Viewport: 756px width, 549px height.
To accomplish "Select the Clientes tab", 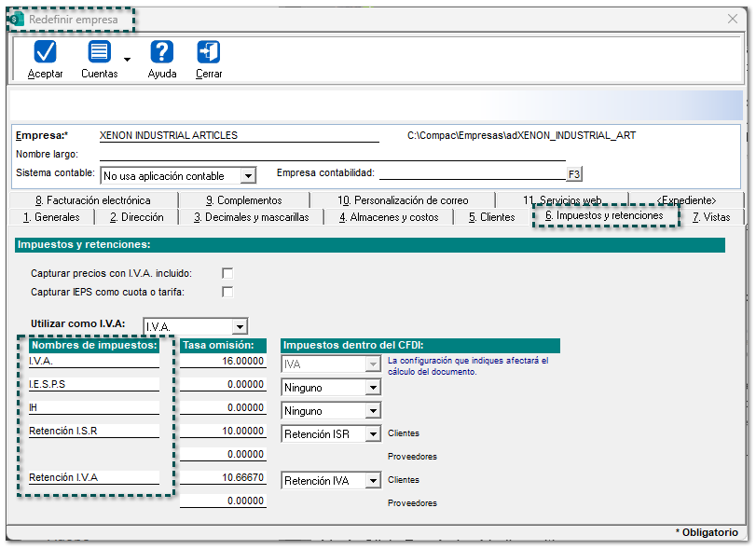I will pyautogui.click(x=491, y=217).
